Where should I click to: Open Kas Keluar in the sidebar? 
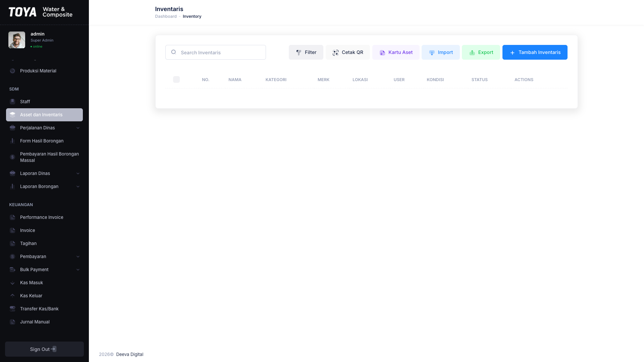pos(44,296)
